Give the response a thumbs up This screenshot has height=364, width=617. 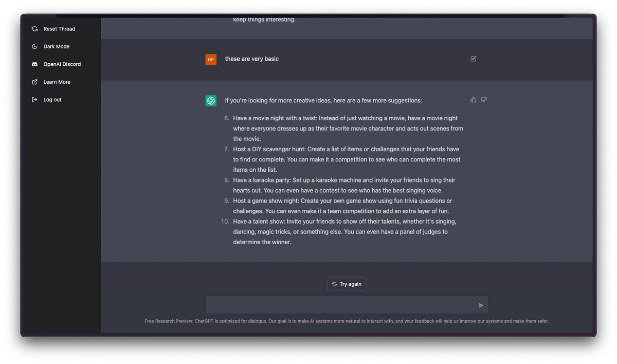point(474,100)
